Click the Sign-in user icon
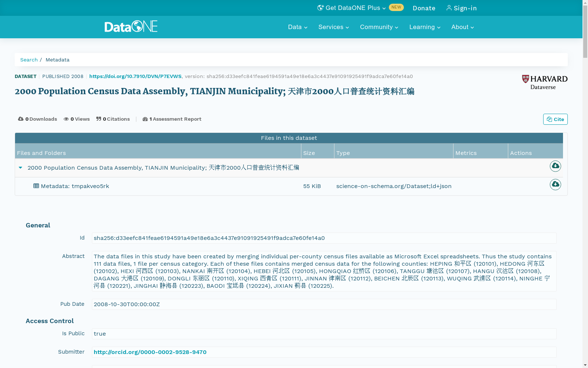588x368 pixels. (x=449, y=8)
